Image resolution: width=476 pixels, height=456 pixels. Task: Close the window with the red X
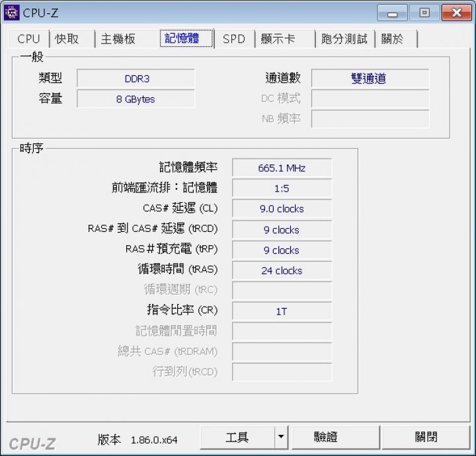457,13
